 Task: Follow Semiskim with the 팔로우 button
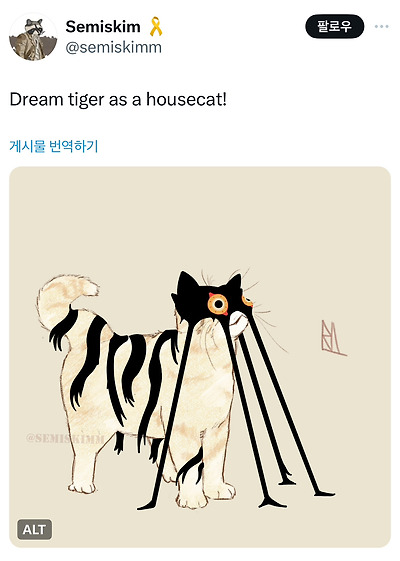click(x=335, y=26)
